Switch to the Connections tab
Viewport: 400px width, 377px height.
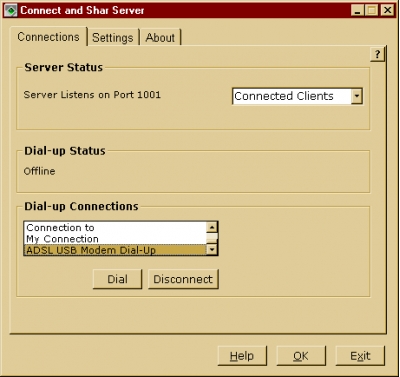coord(48,37)
